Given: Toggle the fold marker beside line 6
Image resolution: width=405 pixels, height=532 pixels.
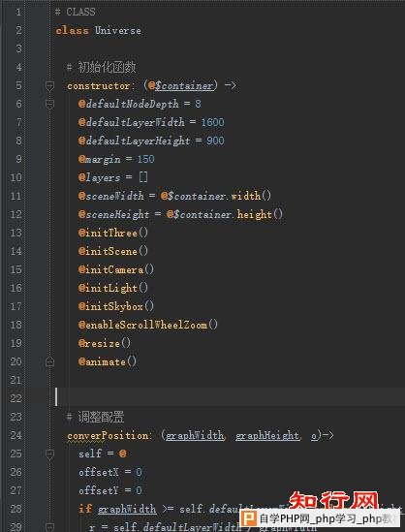Looking at the screenshot, I should tap(49, 104).
